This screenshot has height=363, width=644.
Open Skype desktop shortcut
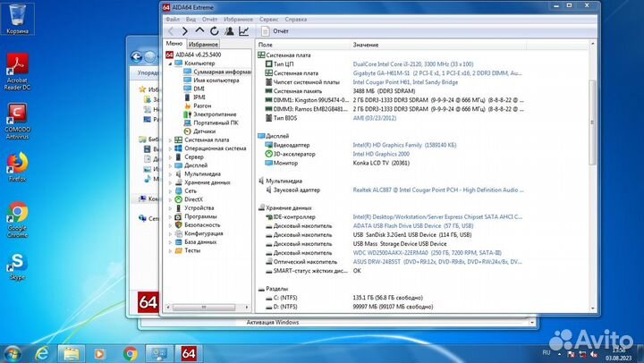17,266
